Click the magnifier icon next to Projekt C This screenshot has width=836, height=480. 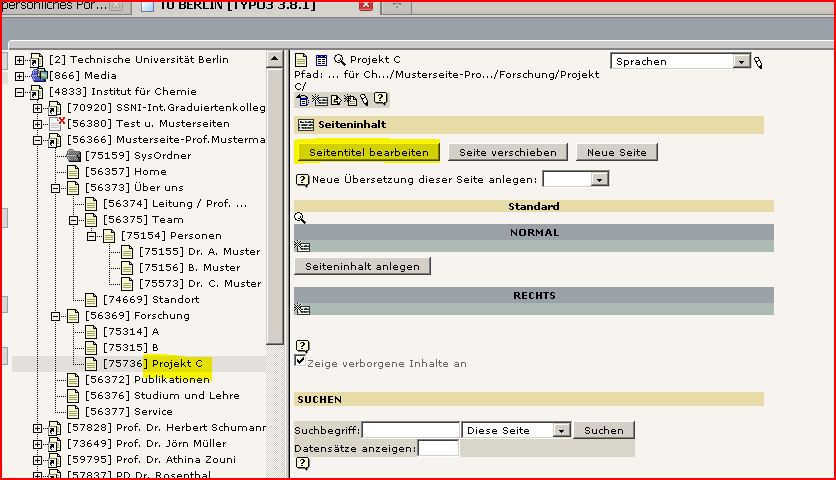(340, 60)
